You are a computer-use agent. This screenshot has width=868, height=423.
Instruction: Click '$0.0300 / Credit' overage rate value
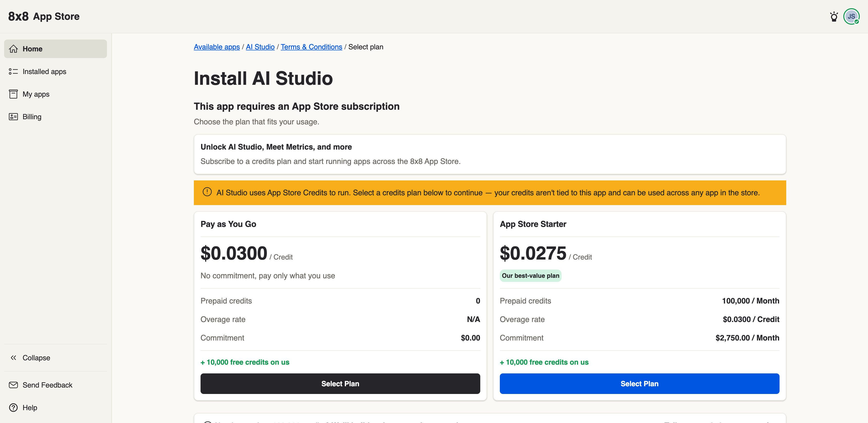pyautogui.click(x=751, y=320)
